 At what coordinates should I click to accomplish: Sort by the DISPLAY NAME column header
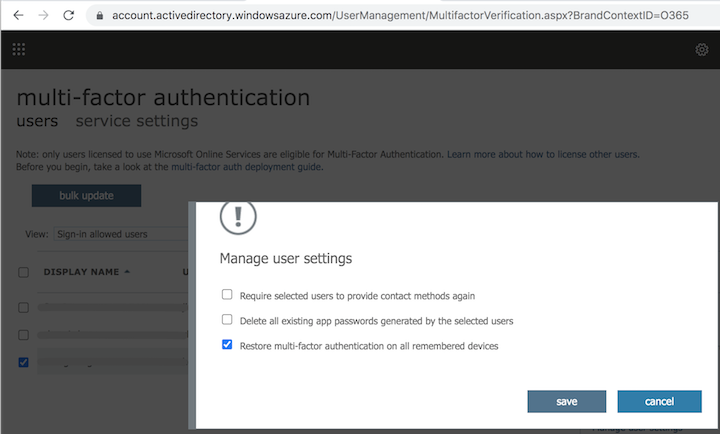point(86,272)
